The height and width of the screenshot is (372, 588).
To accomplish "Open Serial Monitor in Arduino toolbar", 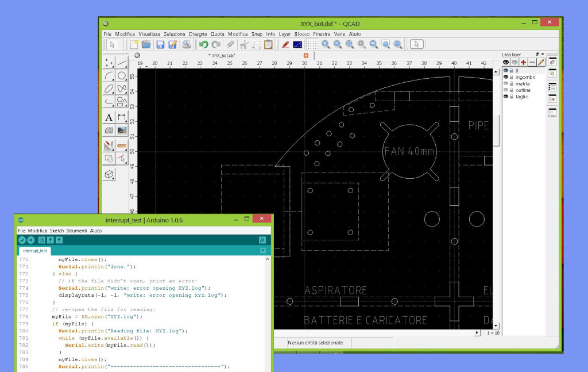I will 262,240.
